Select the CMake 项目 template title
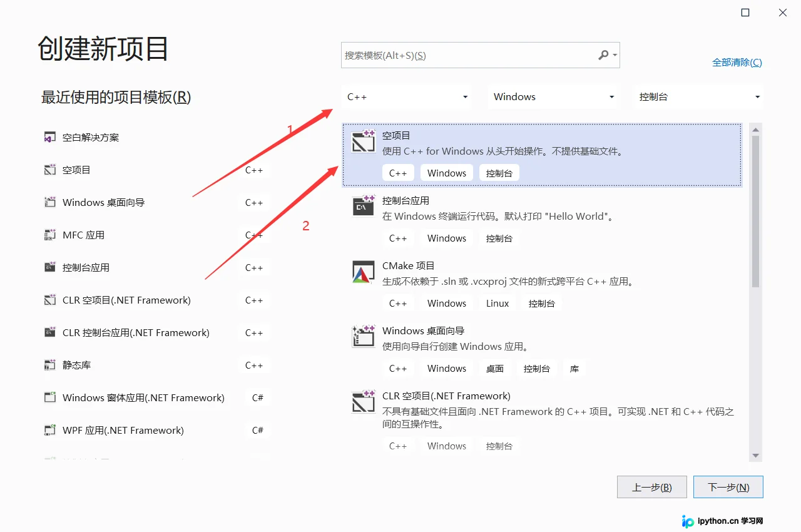801x532 pixels. 409,266
